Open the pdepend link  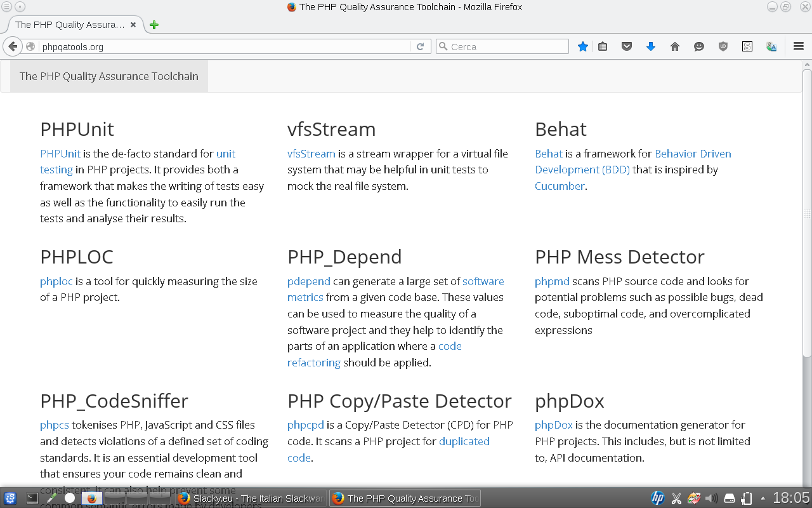(309, 281)
